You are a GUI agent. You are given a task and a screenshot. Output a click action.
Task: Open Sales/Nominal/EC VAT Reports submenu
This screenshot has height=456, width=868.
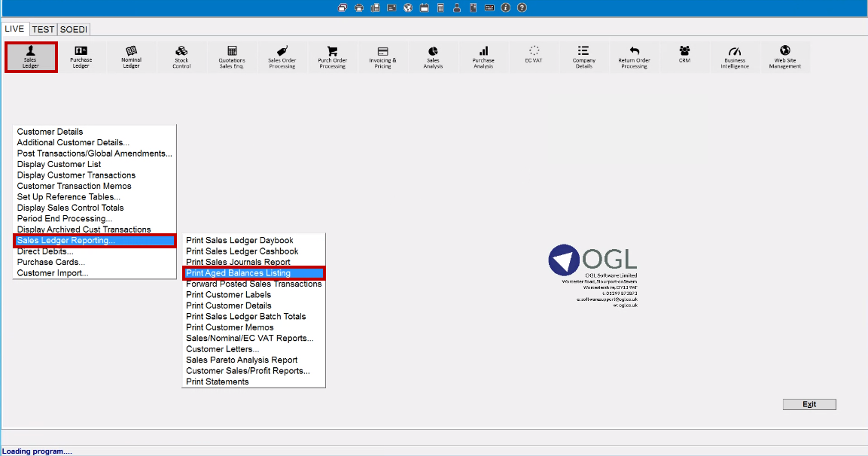(x=254, y=338)
